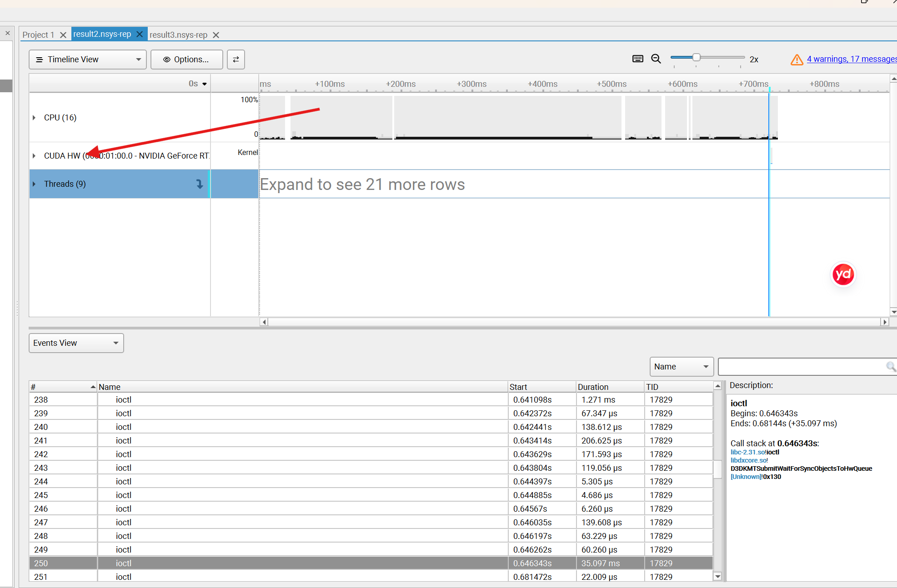
Task: Open the 4 warnings, 17 messages link
Action: (x=852, y=59)
